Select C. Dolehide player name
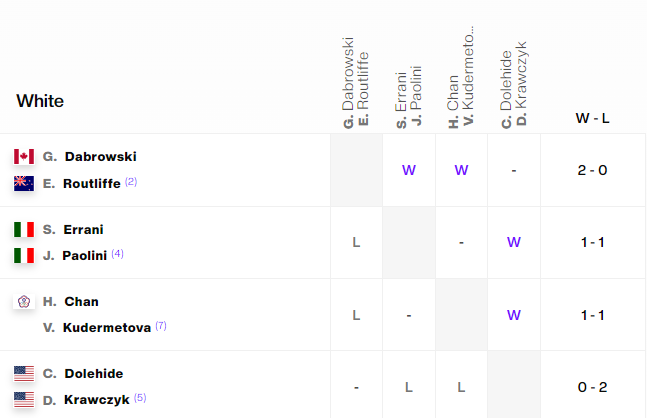The height and width of the screenshot is (418, 647). [x=83, y=373]
